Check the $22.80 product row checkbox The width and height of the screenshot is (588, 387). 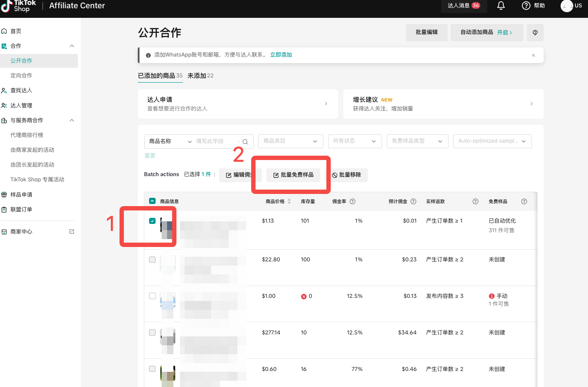tap(152, 260)
